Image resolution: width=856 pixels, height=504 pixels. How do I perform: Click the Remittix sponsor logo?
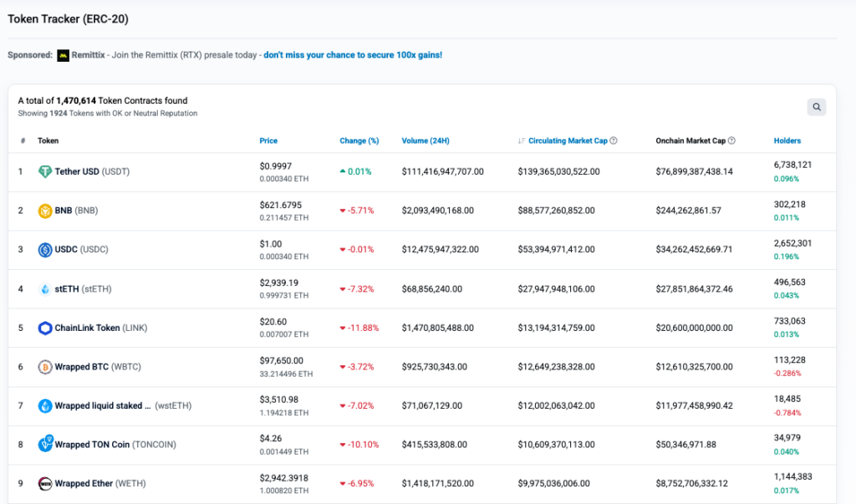pyautogui.click(x=64, y=55)
